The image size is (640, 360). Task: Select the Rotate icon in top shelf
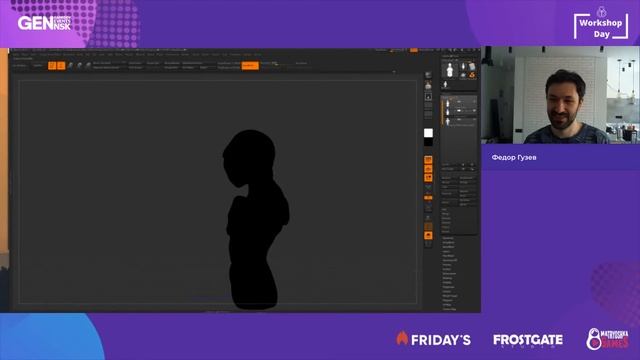(x=88, y=66)
